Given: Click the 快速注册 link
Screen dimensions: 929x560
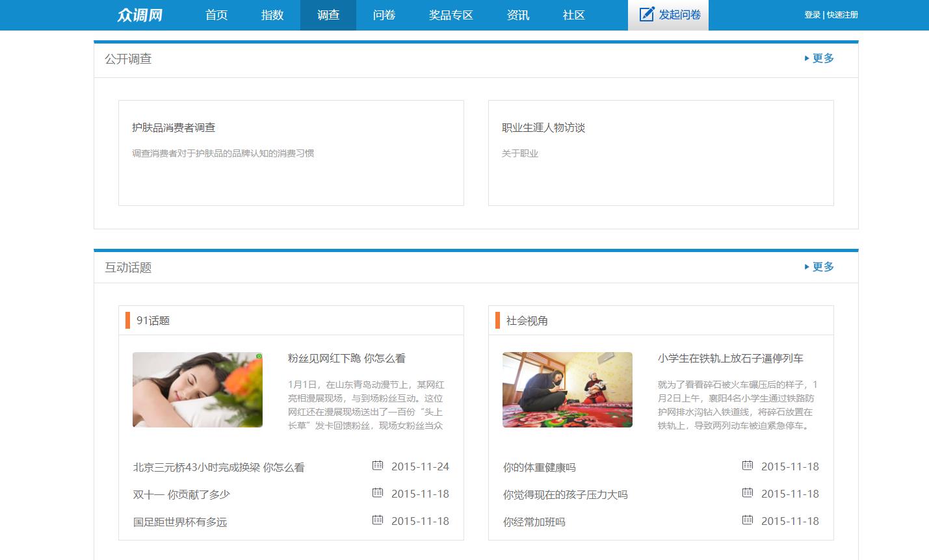Looking at the screenshot, I should (x=843, y=15).
